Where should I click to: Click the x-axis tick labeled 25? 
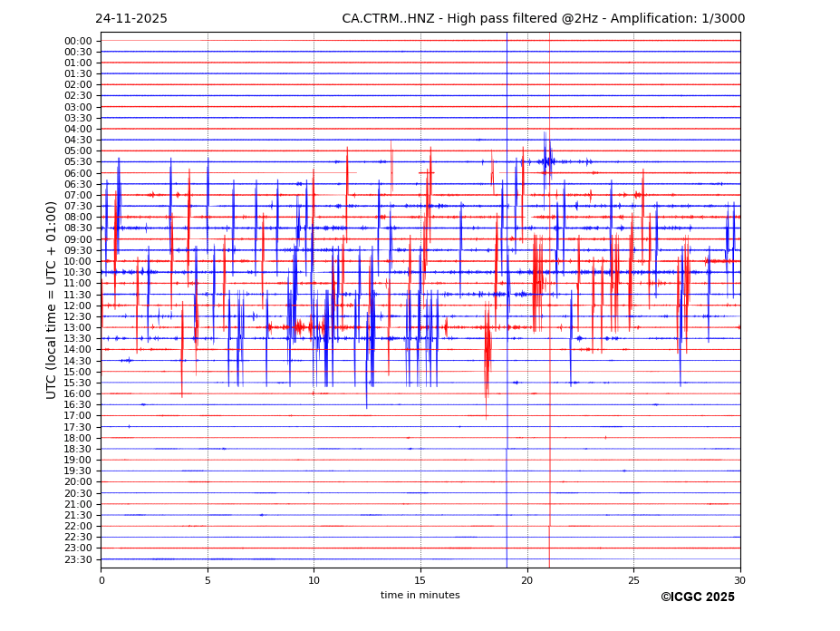pyautogui.click(x=633, y=580)
